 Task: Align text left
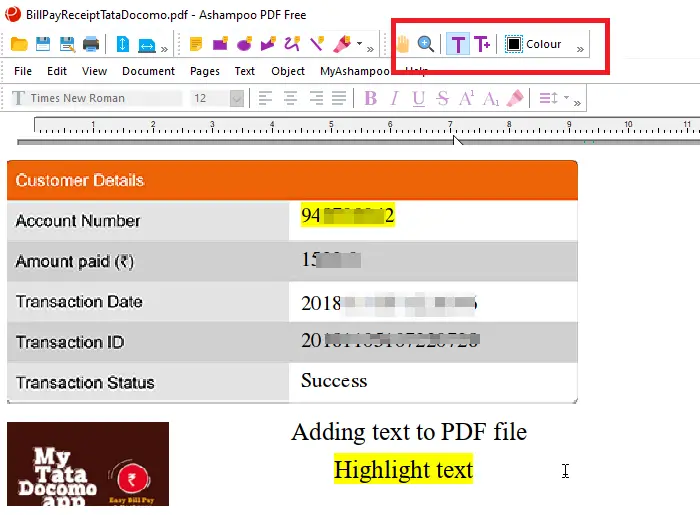coord(265,98)
